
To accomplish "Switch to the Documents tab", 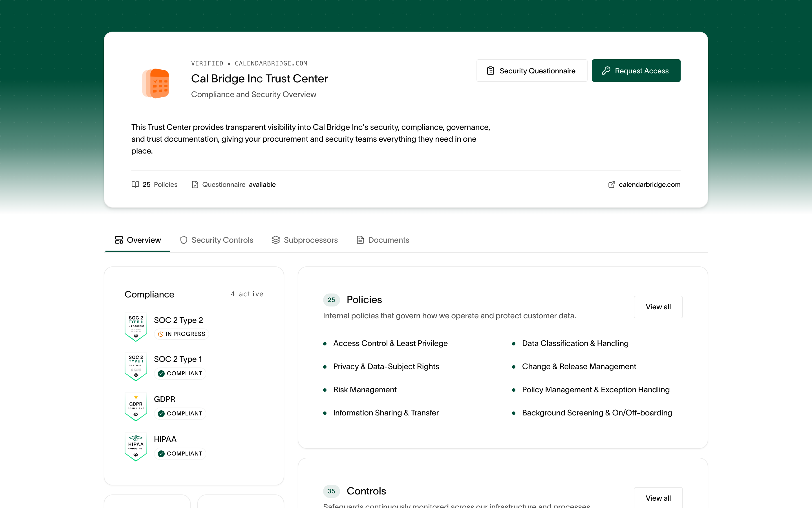I will pyautogui.click(x=383, y=240).
